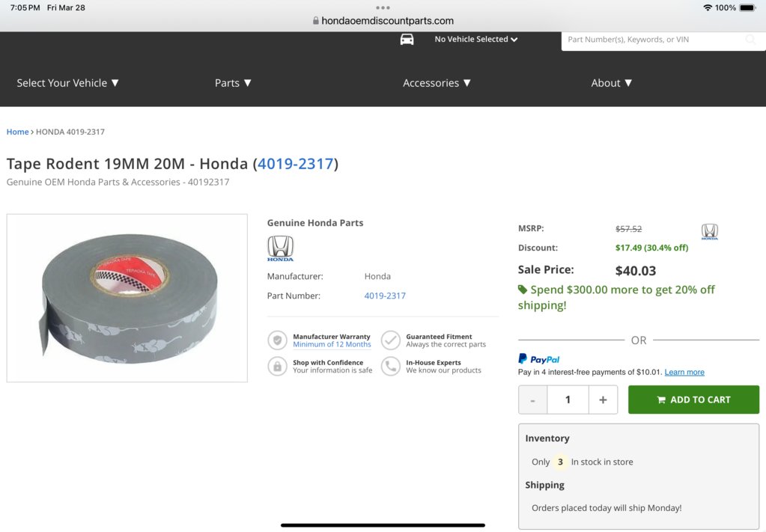The width and height of the screenshot is (766, 532).
Task: Click the Shop with Confidence label
Action: (x=328, y=363)
